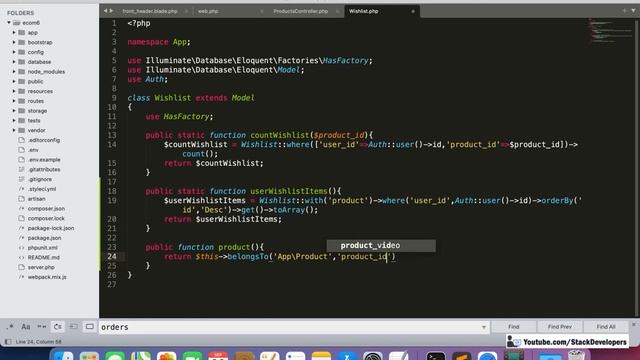This screenshot has width=640, height=360.
Task: Toggle whole word search option
Action: pos(42,327)
